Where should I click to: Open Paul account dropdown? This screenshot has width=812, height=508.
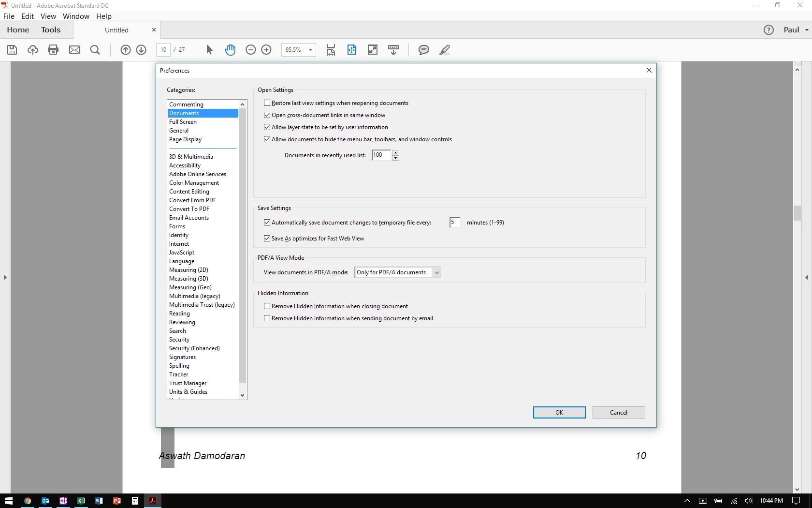(796, 30)
